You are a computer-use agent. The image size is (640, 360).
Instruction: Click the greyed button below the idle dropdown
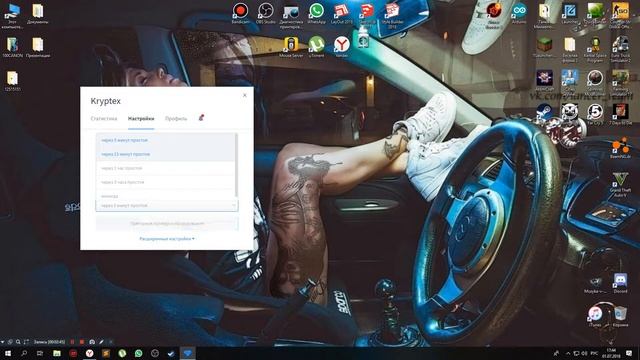tap(167, 224)
